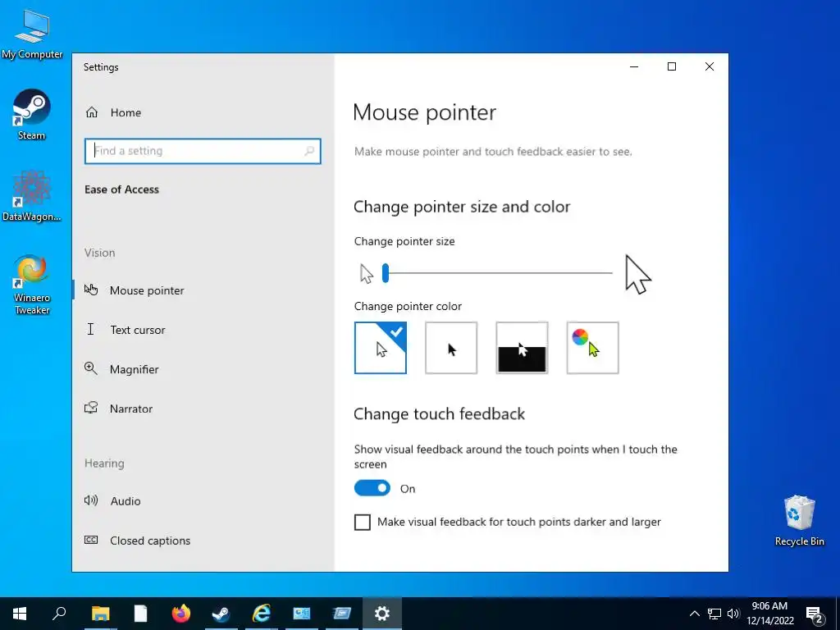Maximize the Settings window
The image size is (840, 630).
(672, 66)
